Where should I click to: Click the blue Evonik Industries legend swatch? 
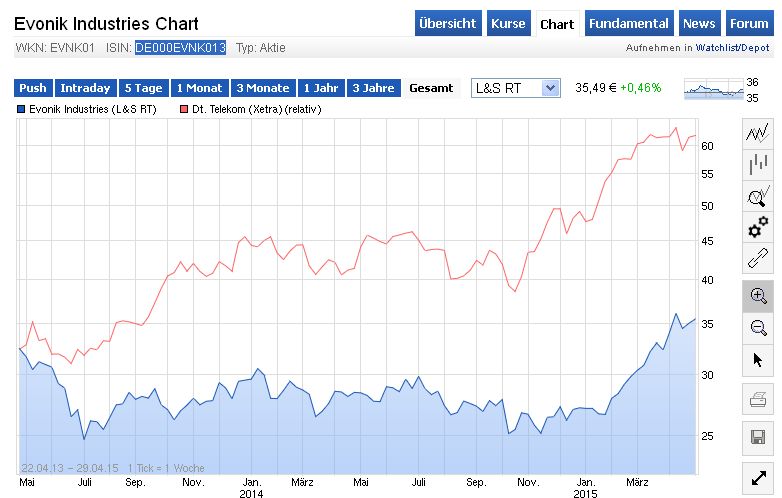pyautogui.click(x=21, y=107)
